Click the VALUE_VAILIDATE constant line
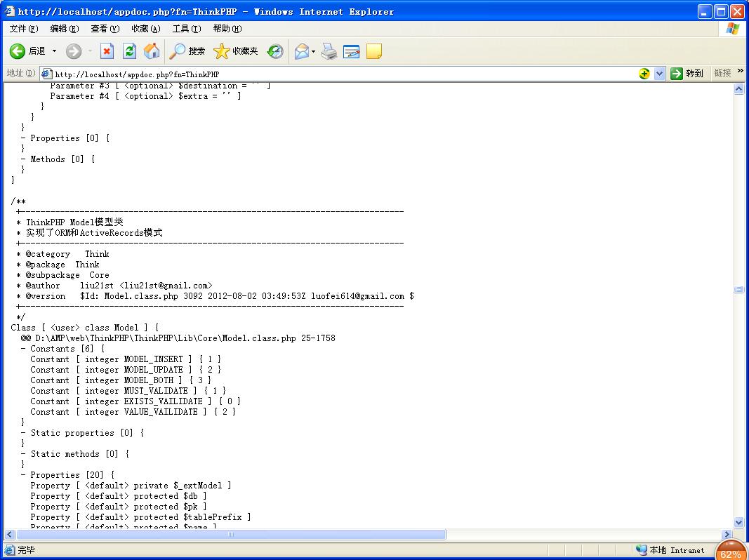The width and height of the screenshot is (749, 560). [133, 411]
